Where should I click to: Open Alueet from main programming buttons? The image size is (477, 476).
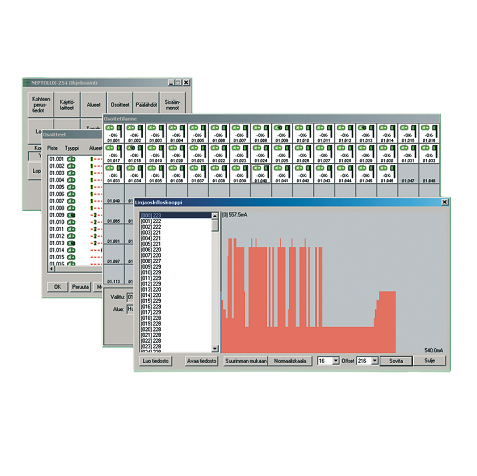click(94, 105)
